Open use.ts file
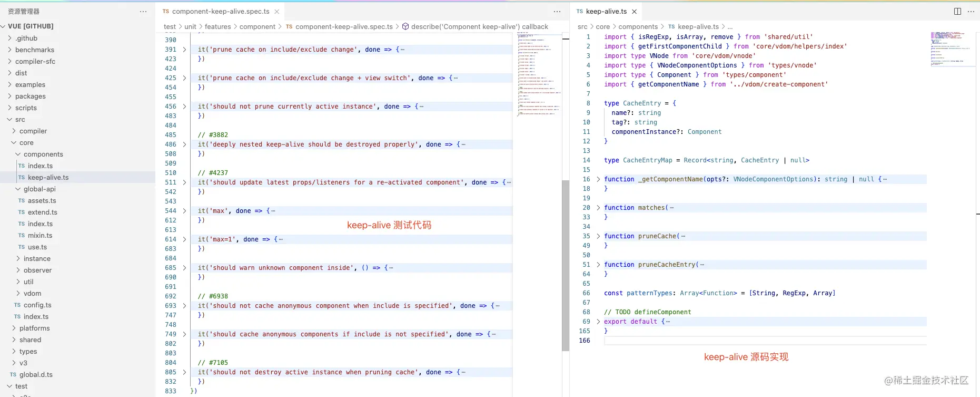Screen dimensions: 980x397 coord(37,247)
